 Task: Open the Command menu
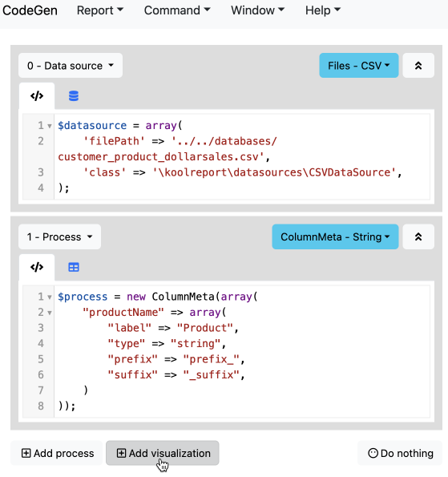click(x=177, y=10)
